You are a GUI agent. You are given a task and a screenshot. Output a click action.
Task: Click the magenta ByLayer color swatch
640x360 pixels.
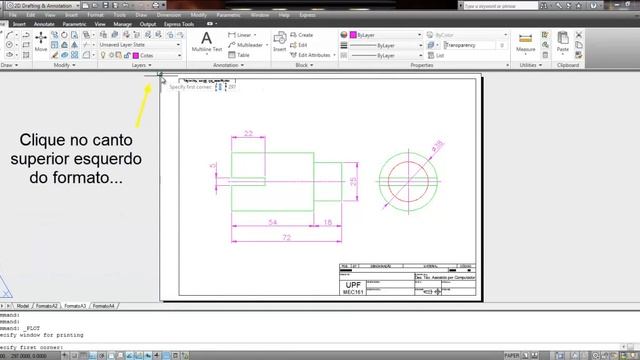click(353, 35)
